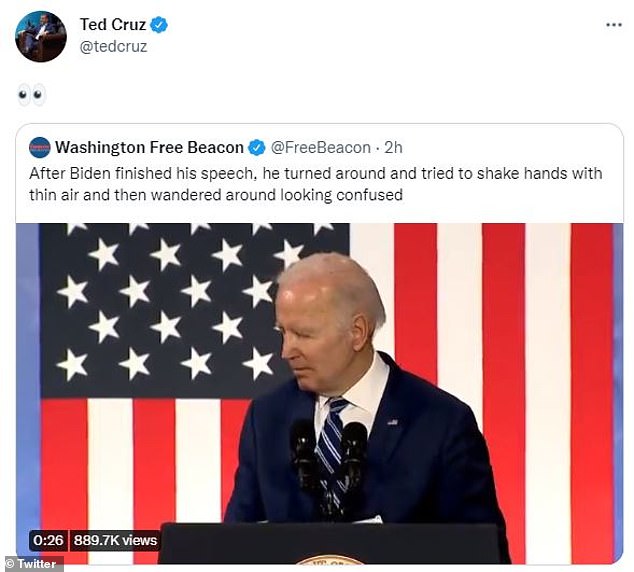Open the @tedcruz handle link
The width and height of the screenshot is (634, 572).
click(113, 47)
